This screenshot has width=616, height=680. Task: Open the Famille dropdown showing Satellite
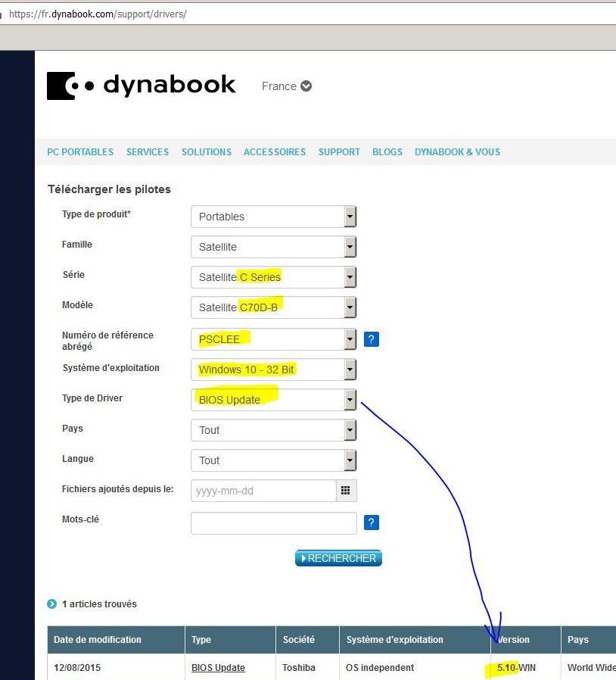pos(273,247)
